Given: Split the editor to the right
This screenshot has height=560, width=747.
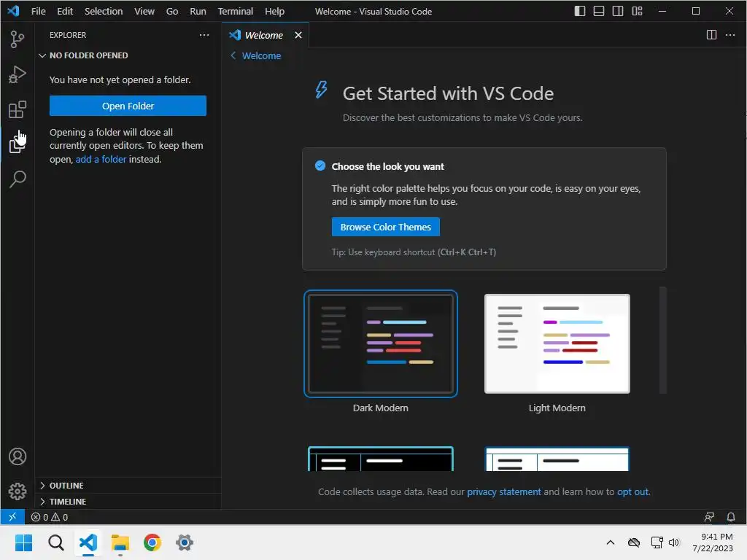Looking at the screenshot, I should coord(711,35).
